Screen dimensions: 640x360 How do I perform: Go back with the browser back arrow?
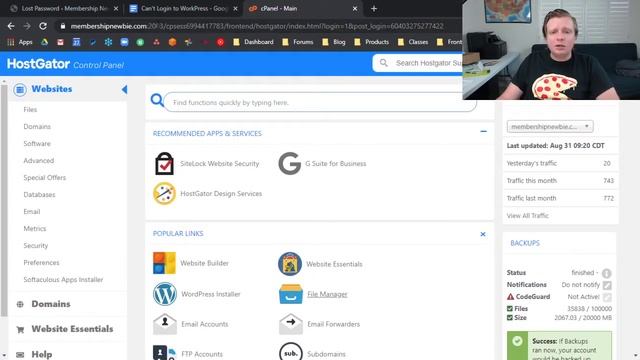click(11, 26)
